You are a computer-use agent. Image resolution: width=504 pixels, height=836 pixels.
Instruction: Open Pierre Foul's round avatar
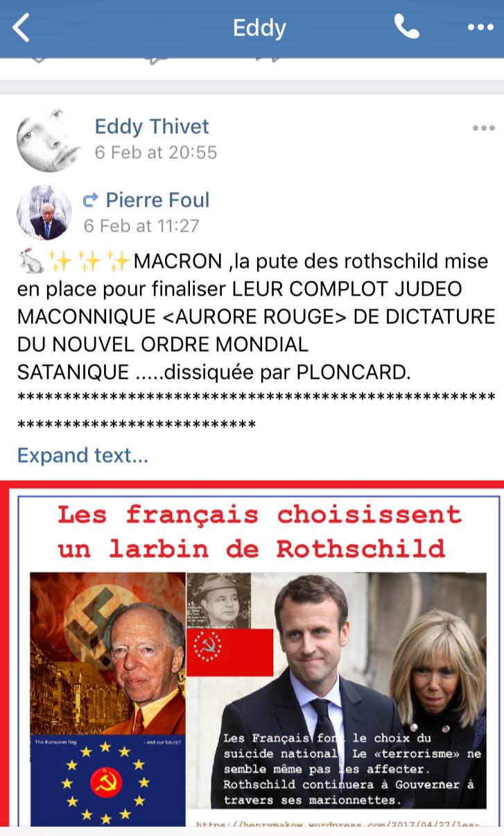44,214
